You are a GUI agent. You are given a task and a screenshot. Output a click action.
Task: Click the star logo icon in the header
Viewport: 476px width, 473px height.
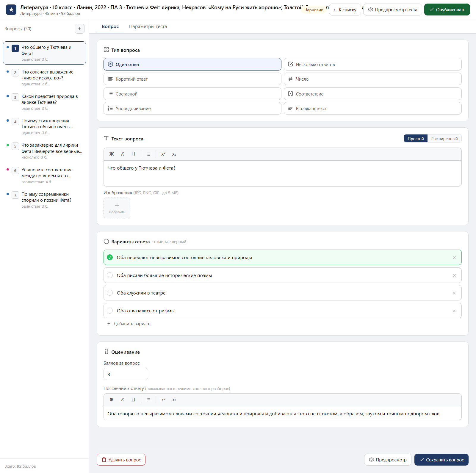(11, 10)
